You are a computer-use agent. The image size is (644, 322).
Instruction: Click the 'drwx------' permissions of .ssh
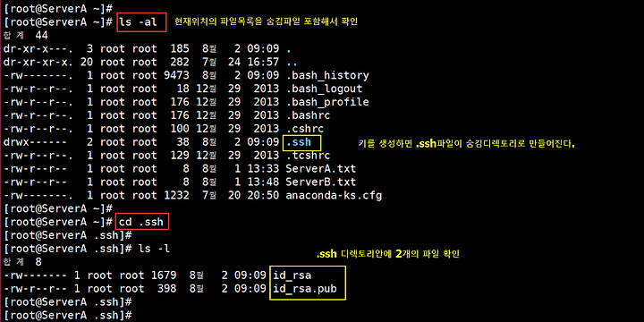tap(35, 142)
